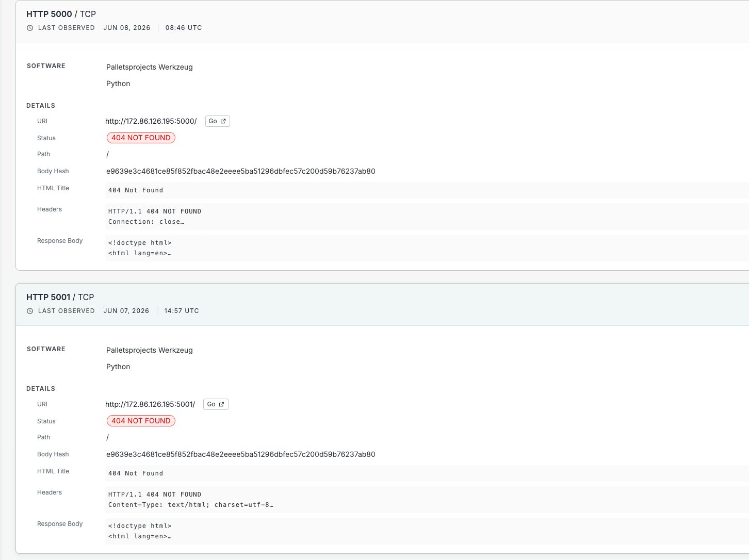Select the URI http://172.86.126.195:5000/
Viewport: 749px width, 560px height.
(x=151, y=121)
